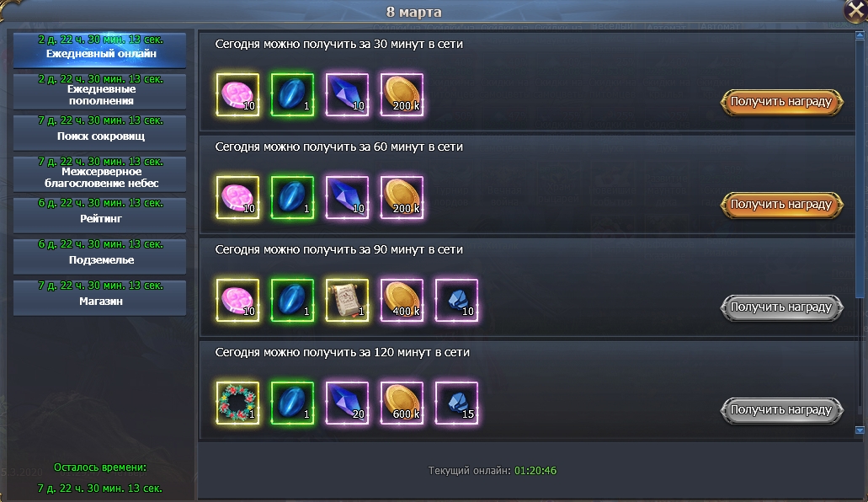Click the greyed 120-minute reward button
The height and width of the screenshot is (502, 868).
(x=781, y=410)
